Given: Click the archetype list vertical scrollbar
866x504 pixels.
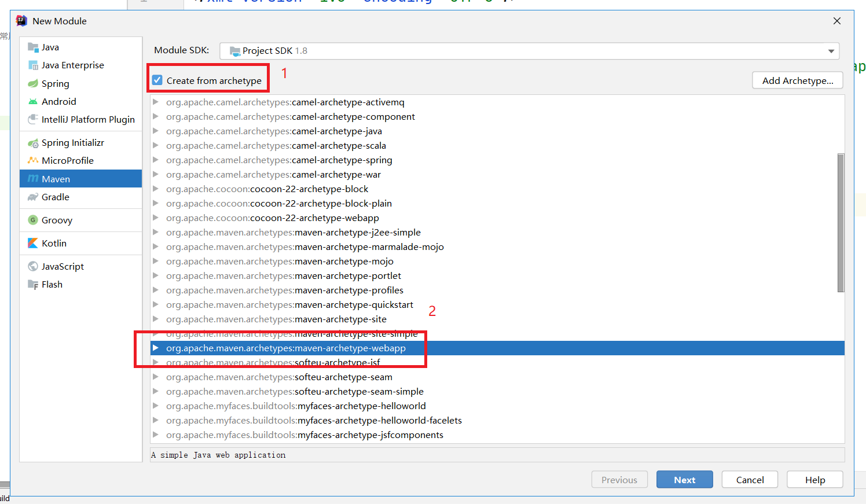Looking at the screenshot, I should (841, 223).
